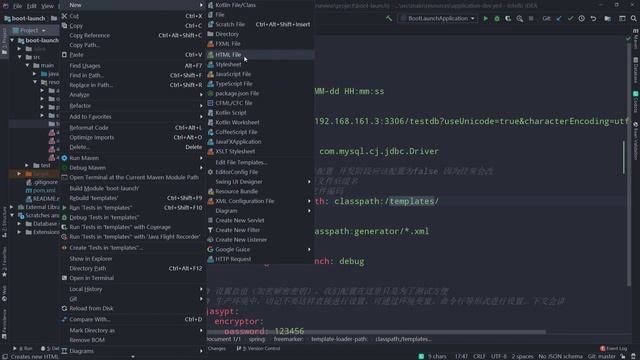This screenshot has width=640, height=360.
Task: Open pom.xml in project tree
Action: click(44, 191)
